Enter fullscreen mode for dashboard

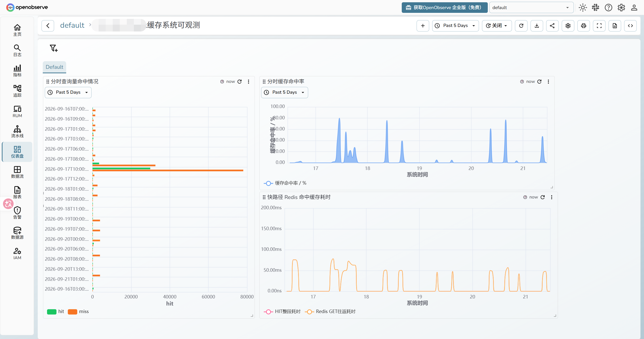pos(599,26)
